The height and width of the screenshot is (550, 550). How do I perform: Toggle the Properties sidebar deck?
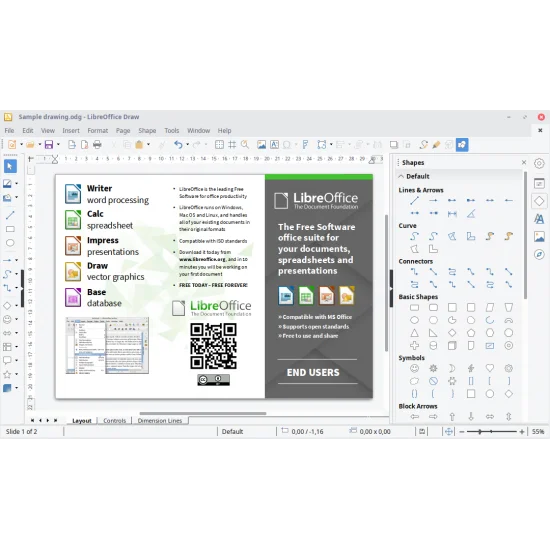click(539, 183)
